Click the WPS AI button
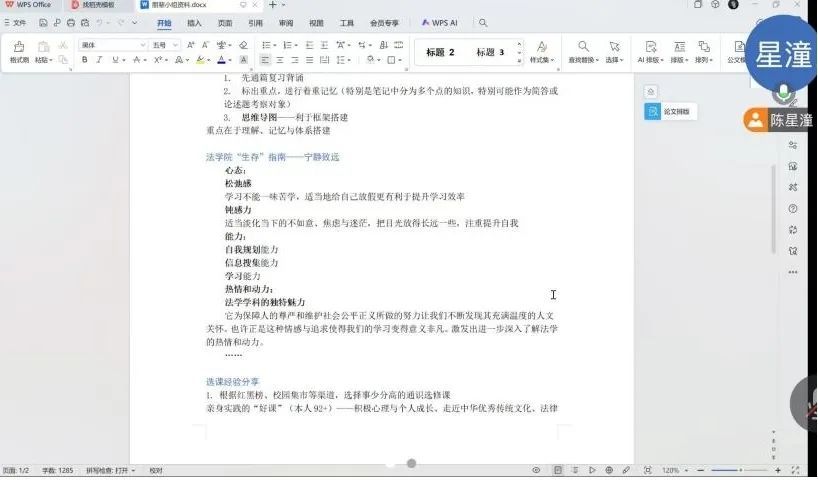Image resolution: width=818 pixels, height=486 pixels. click(x=439, y=22)
